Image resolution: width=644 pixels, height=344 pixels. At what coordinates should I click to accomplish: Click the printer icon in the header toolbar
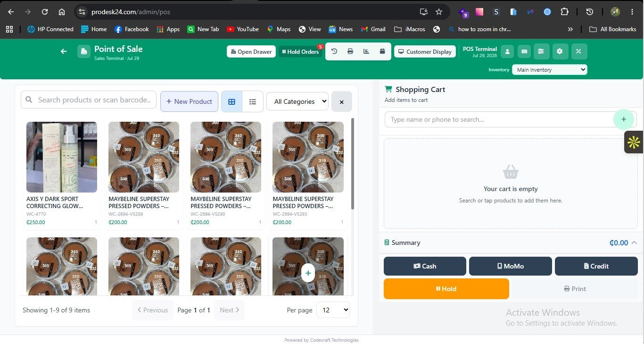pos(350,51)
